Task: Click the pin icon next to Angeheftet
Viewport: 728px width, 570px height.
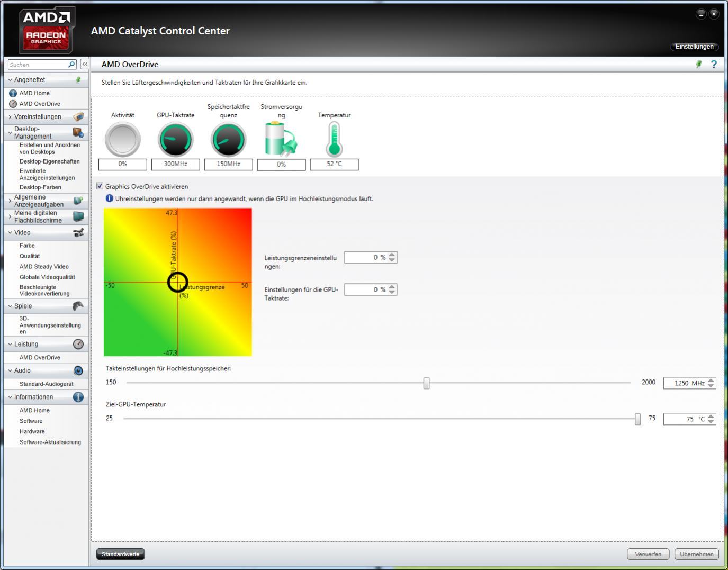Action: point(78,80)
